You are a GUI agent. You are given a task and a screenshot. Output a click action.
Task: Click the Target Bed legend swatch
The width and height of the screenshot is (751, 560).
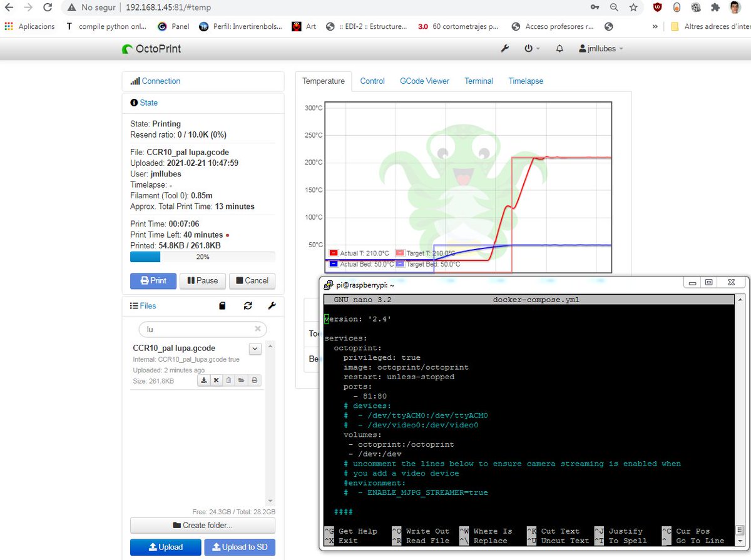401,264
